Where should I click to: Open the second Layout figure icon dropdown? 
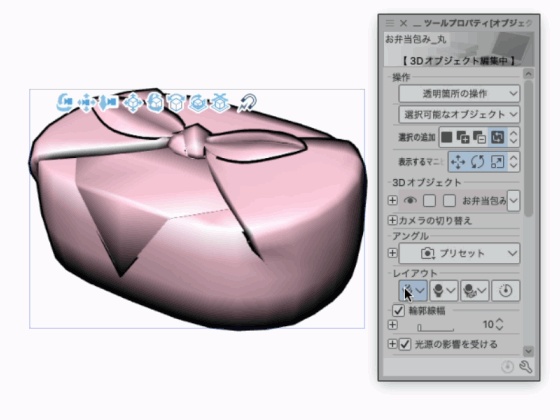click(444, 291)
